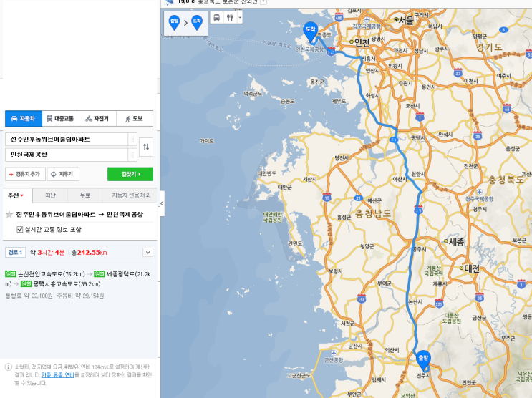Open the location dropdown arrow in the top bar
This screenshot has width=532, height=398.
click(263, 2)
